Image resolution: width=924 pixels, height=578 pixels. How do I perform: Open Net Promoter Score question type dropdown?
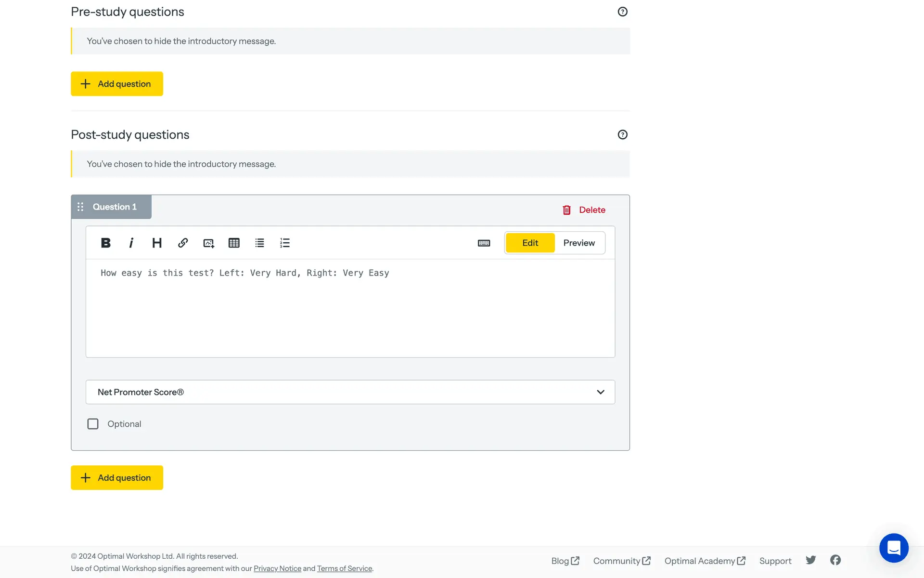click(x=350, y=392)
